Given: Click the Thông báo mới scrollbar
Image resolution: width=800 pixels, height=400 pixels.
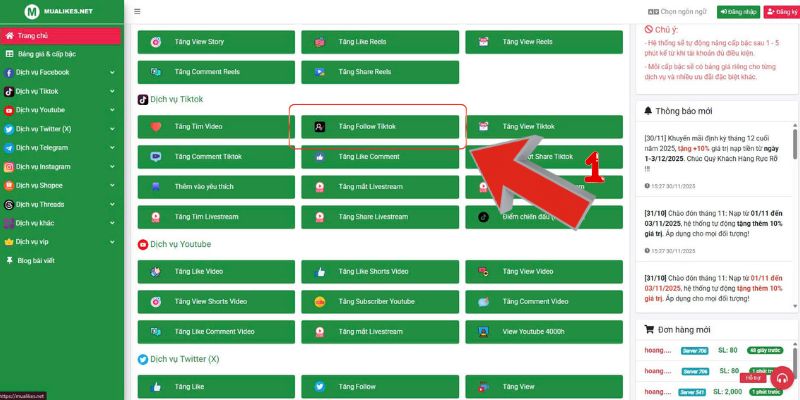Looking at the screenshot, I should (795, 143).
